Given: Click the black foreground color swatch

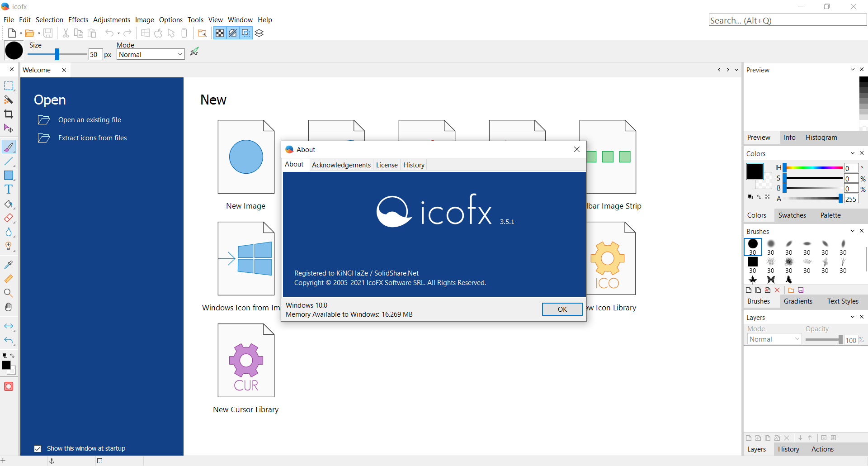Looking at the screenshot, I should tap(755, 171).
